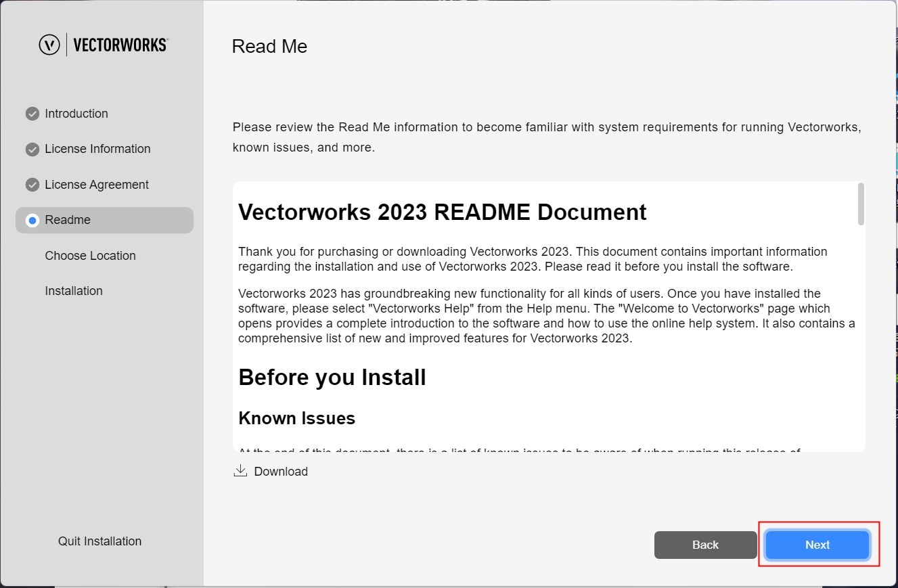This screenshot has height=588, width=898.
Task: Click the checkmark icon beside Introduction
Action: coord(32,114)
